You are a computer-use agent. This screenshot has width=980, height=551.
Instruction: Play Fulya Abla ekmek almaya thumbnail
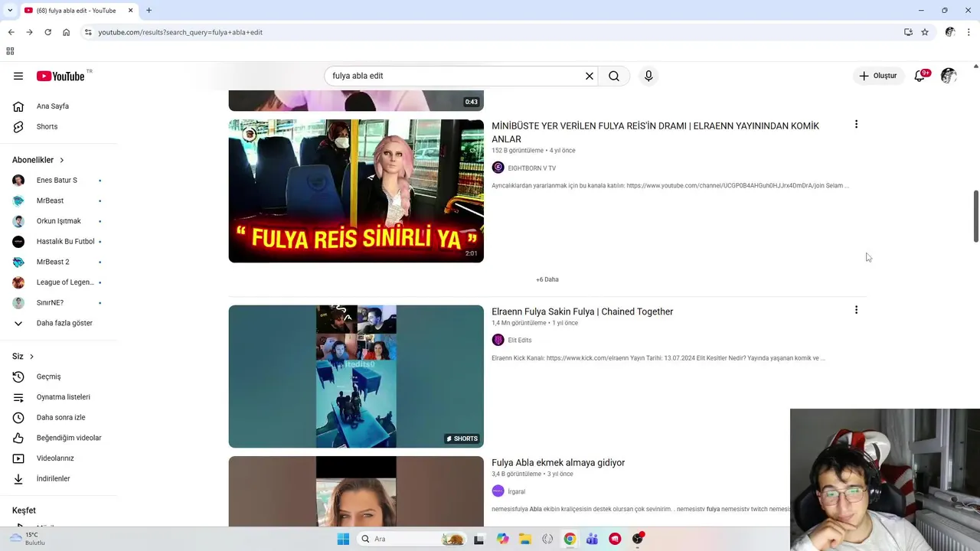click(x=356, y=491)
